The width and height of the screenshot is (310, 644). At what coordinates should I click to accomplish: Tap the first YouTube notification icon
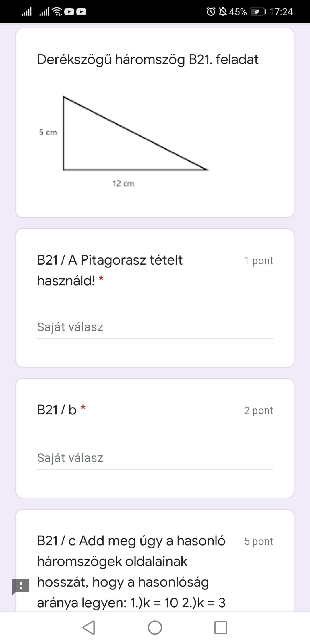69,12
